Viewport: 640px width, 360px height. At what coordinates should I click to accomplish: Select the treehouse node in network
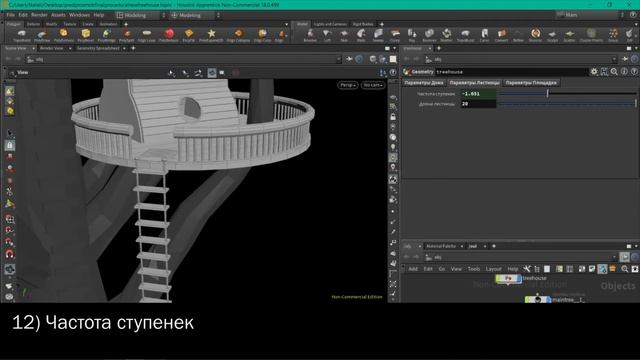508,279
